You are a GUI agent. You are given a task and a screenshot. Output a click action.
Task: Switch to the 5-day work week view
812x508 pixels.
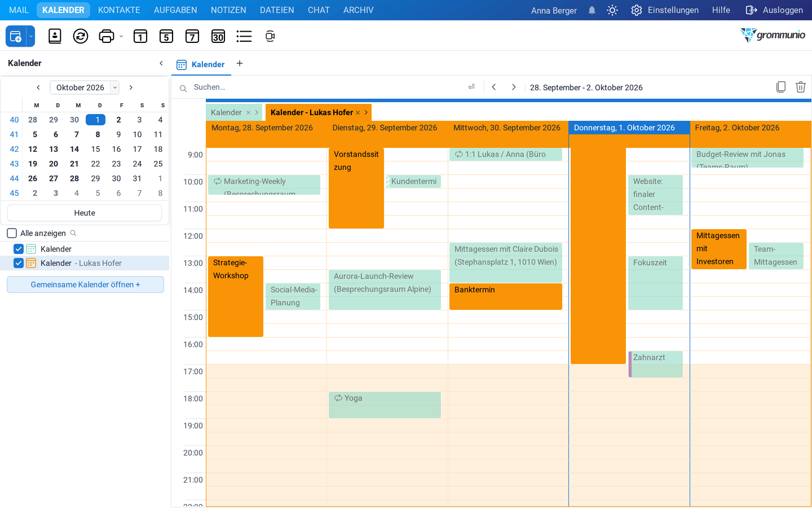click(166, 37)
